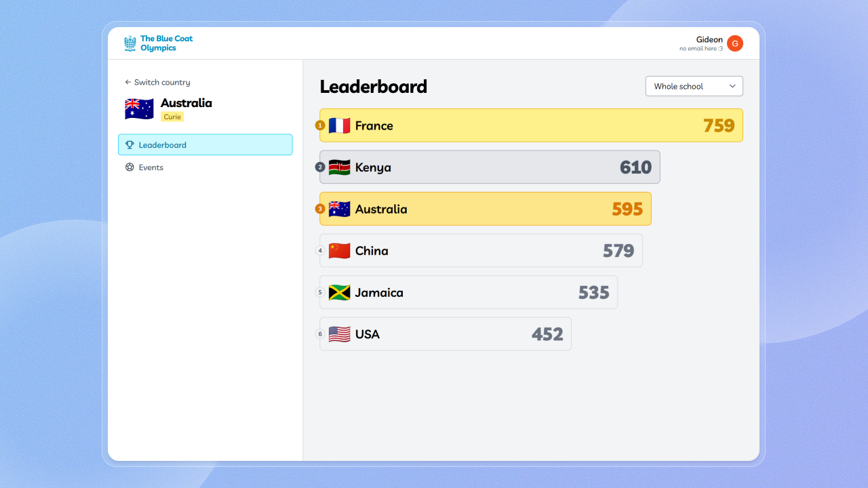Click the trophy icon beside Leaderboard

click(130, 145)
